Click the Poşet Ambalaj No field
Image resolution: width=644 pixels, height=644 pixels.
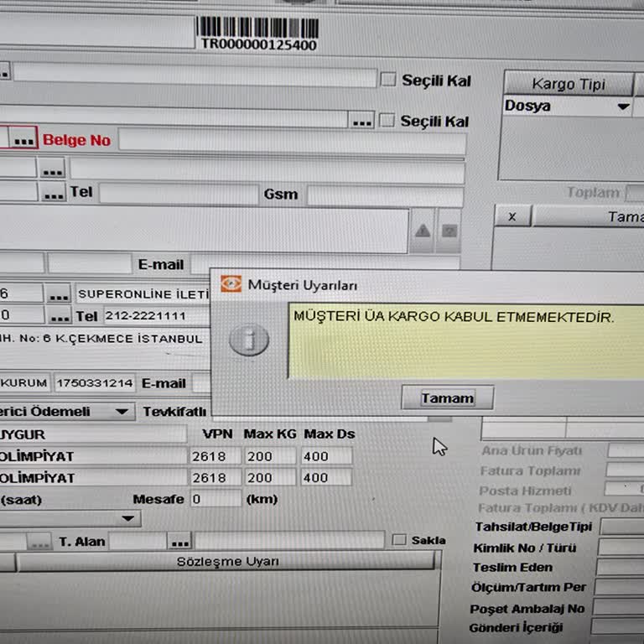pos(618,607)
